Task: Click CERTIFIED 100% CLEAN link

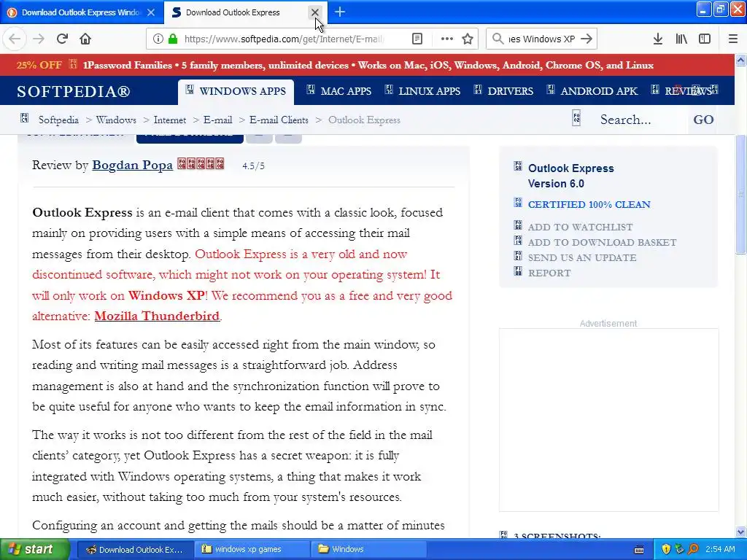Action: coord(589,204)
